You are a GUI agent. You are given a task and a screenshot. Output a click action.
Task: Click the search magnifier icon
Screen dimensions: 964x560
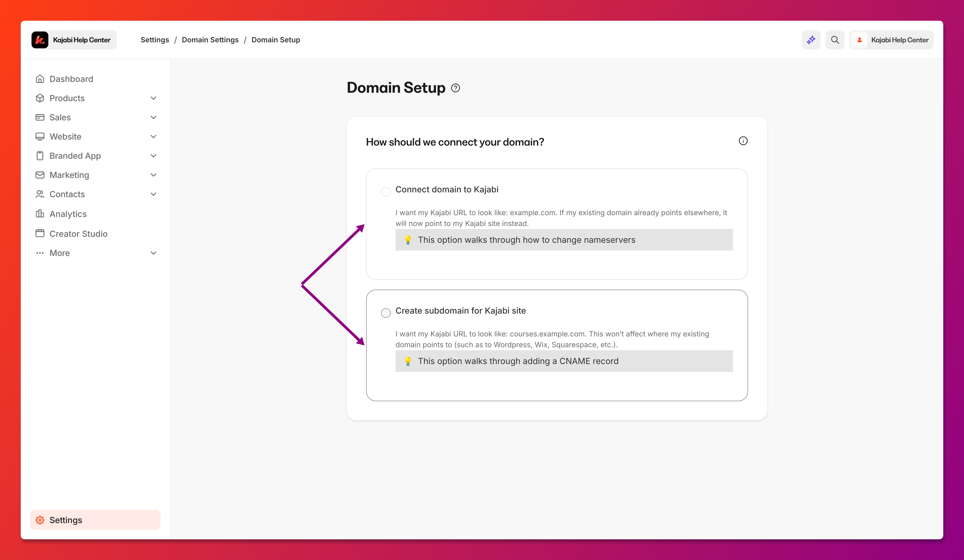835,40
